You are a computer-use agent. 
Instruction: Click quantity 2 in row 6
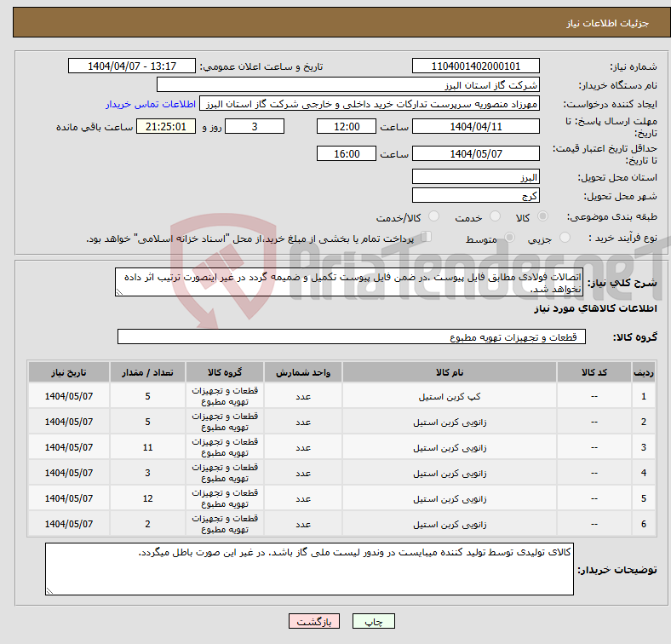click(x=147, y=524)
